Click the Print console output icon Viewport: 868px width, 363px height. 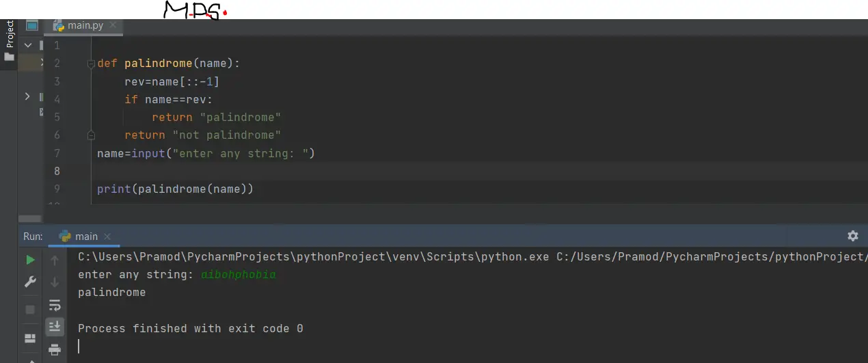pos(55,350)
